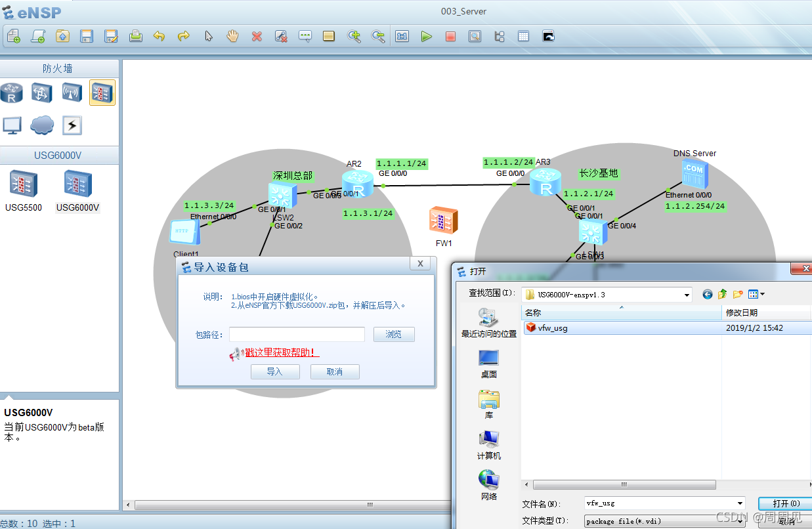Click the Save As toolbar icon
The width and height of the screenshot is (812, 529).
point(111,37)
